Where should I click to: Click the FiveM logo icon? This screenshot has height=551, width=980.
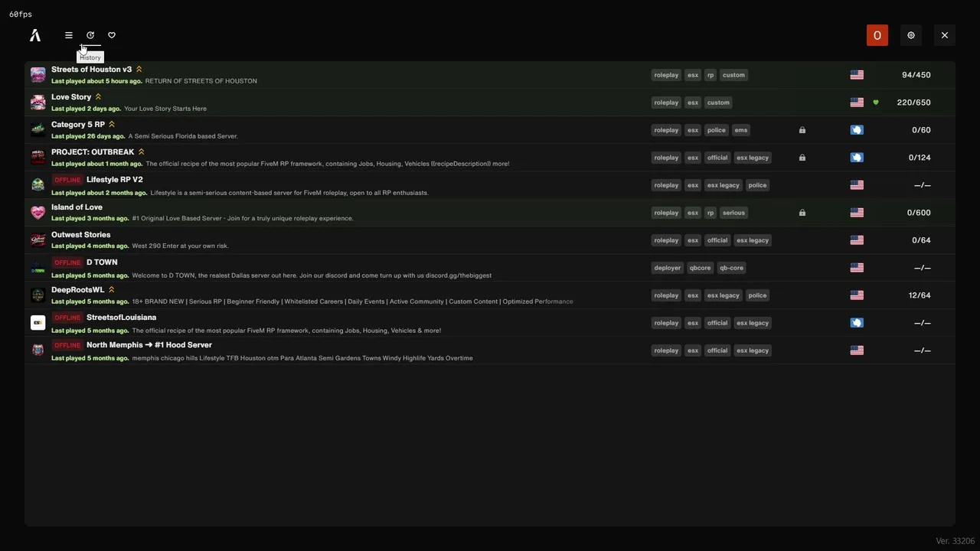[x=35, y=35]
